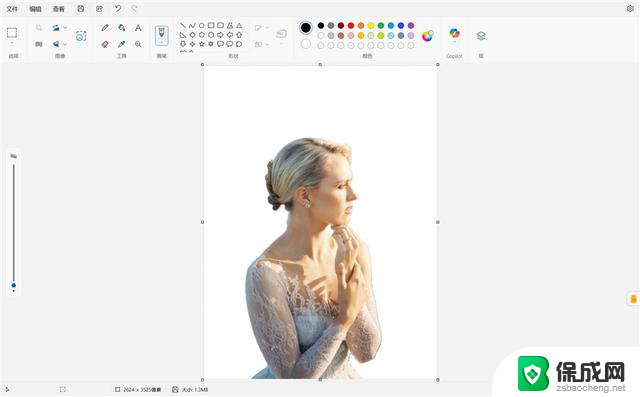Click the file size 1.3MB status
640x397 pixels.
(x=195, y=390)
